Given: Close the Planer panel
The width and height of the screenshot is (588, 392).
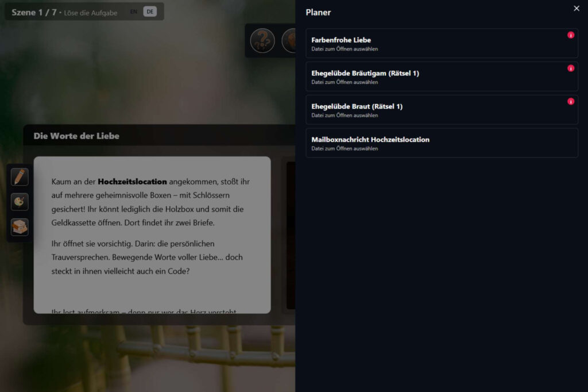Looking at the screenshot, I should [577, 9].
